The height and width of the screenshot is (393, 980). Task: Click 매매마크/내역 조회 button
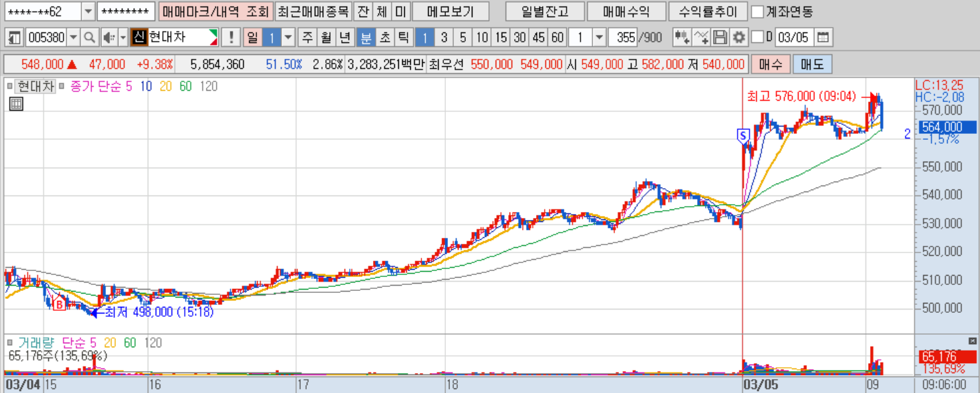(x=216, y=11)
